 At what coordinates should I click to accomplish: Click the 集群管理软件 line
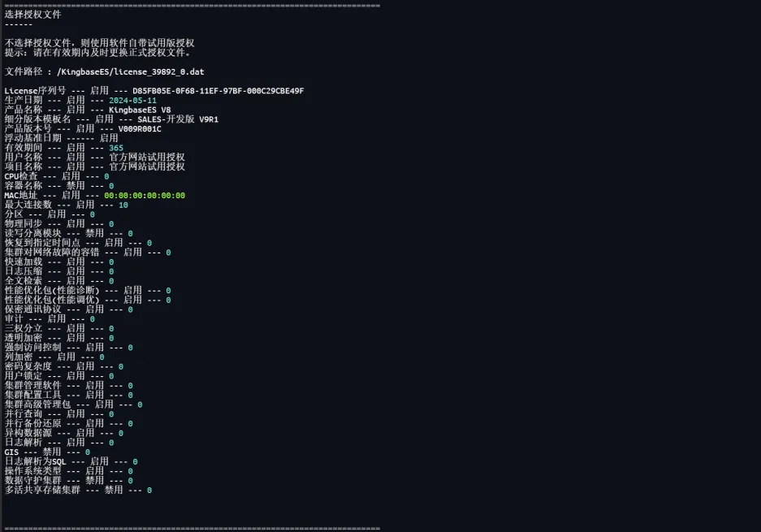(68, 386)
